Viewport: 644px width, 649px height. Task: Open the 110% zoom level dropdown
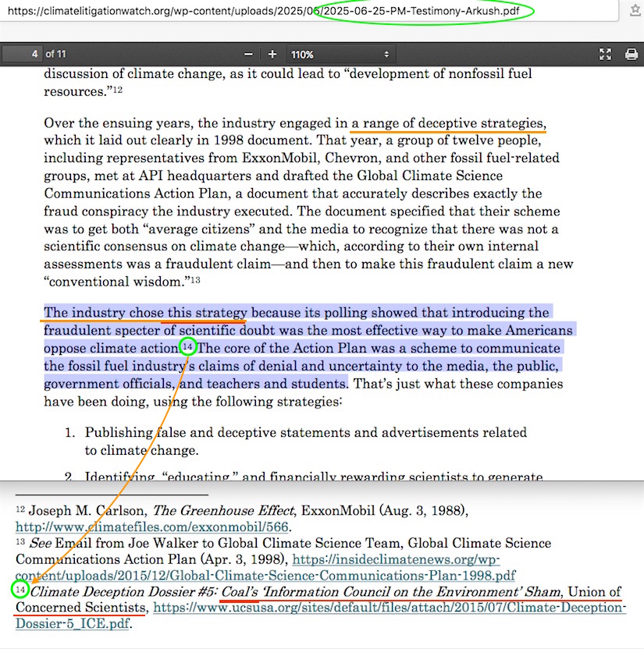(x=340, y=55)
